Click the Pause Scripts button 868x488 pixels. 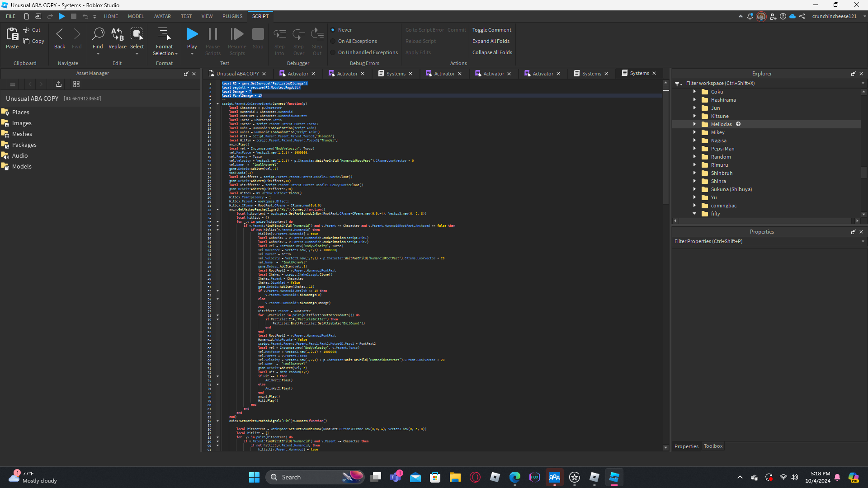pos(213,34)
